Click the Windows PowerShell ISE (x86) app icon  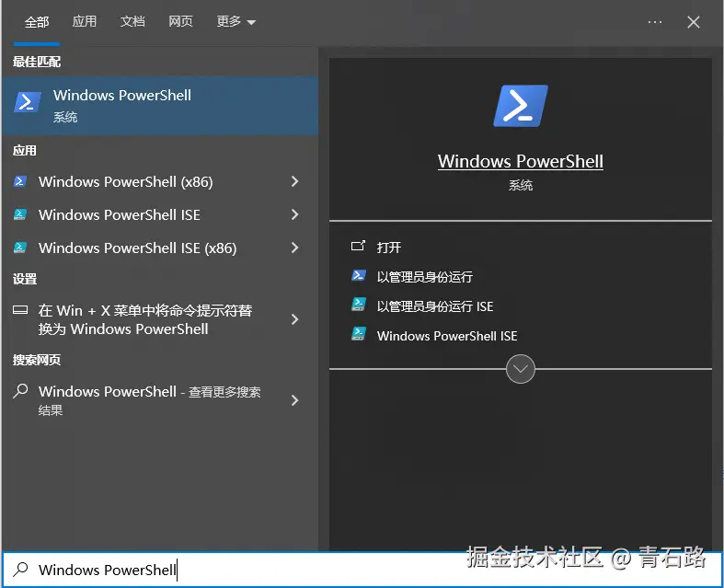[x=20, y=248]
